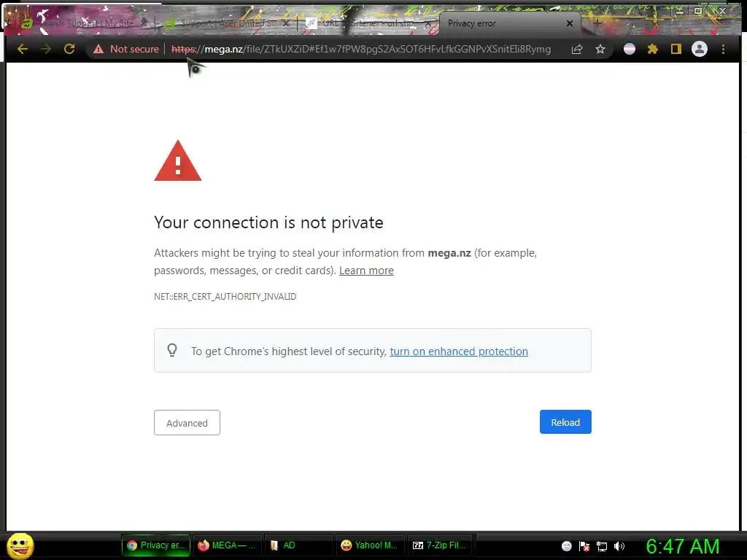Viewport: 747px width, 560px height.
Task: Open the smiley face Start button
Action: click(20, 545)
